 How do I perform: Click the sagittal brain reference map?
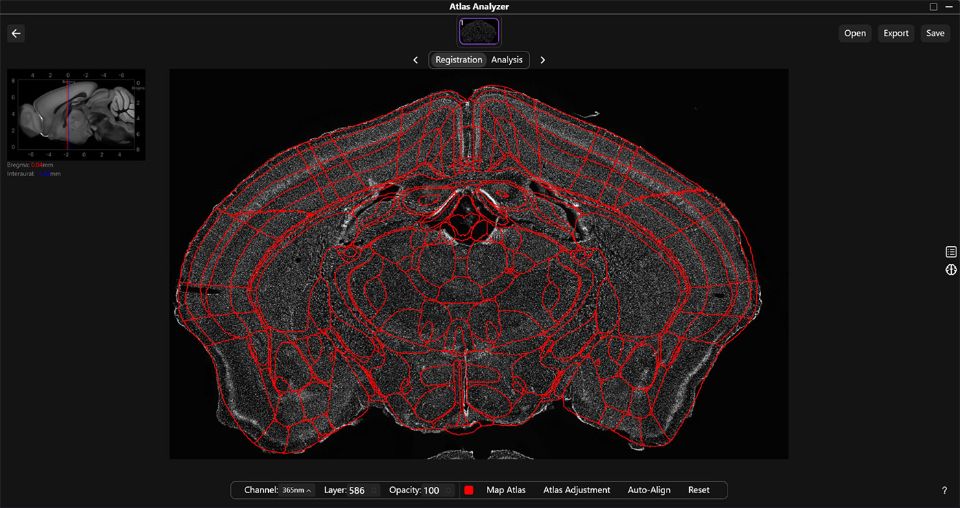[77, 114]
